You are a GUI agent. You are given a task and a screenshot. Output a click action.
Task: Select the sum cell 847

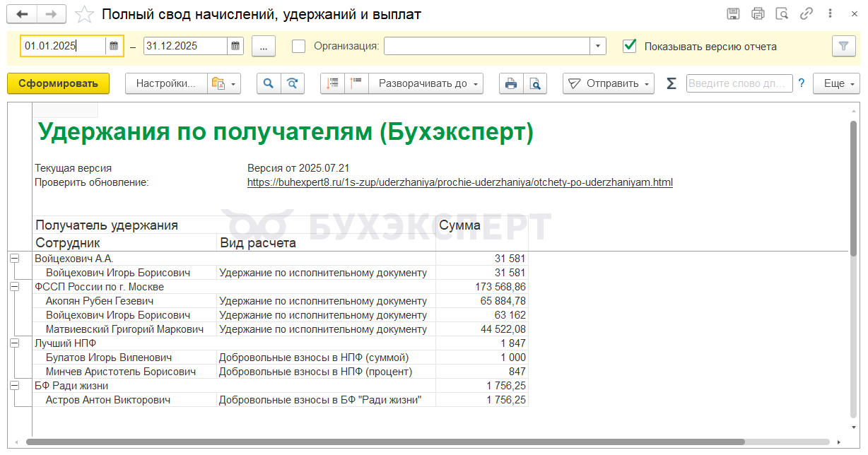click(x=482, y=372)
